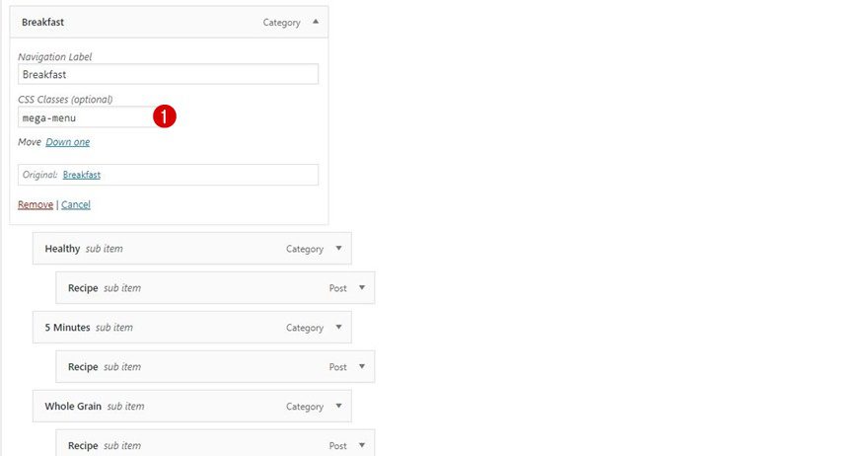
Task: Expand the Whole Grain category arrow
Action: point(338,406)
